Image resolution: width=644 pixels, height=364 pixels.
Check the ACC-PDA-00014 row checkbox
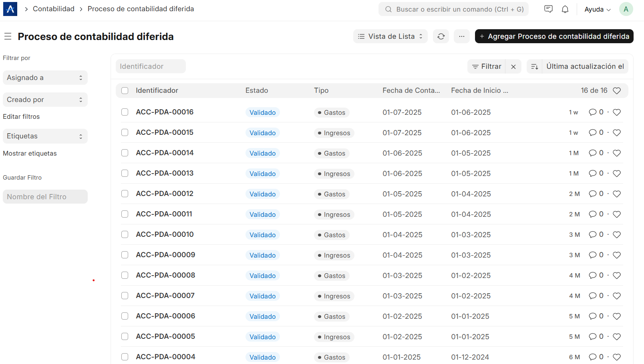click(x=125, y=153)
